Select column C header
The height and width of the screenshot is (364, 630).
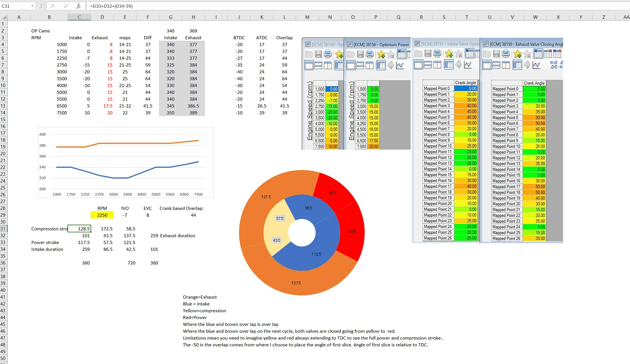[79, 17]
